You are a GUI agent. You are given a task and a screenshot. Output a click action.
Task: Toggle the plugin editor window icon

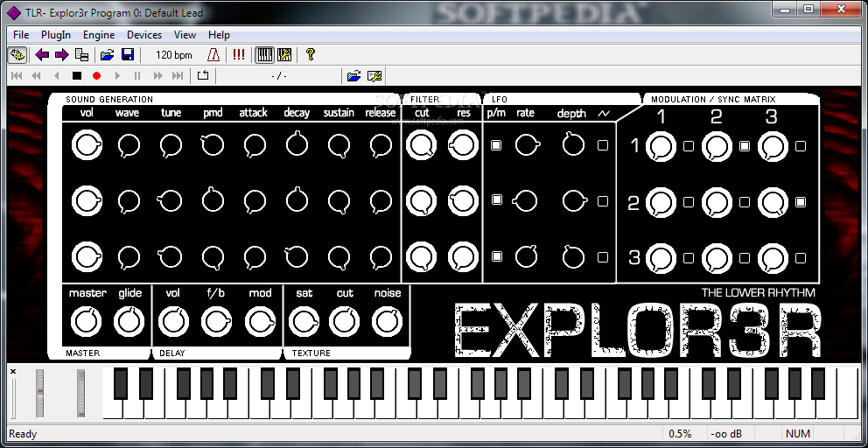[17, 55]
